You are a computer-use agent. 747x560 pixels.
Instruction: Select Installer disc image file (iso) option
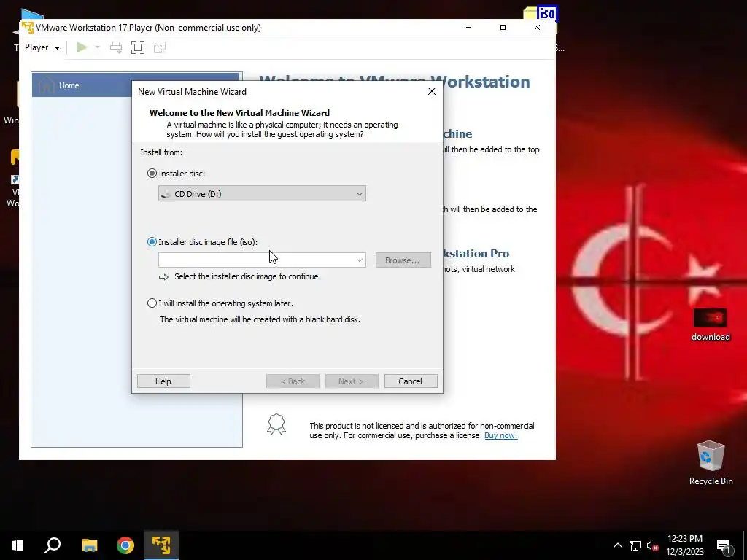(152, 242)
